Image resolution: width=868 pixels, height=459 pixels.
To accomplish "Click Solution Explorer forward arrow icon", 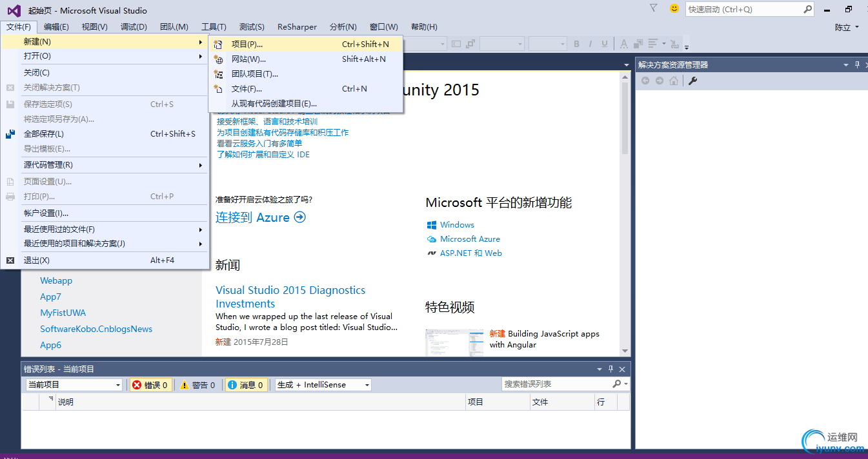I will point(659,81).
